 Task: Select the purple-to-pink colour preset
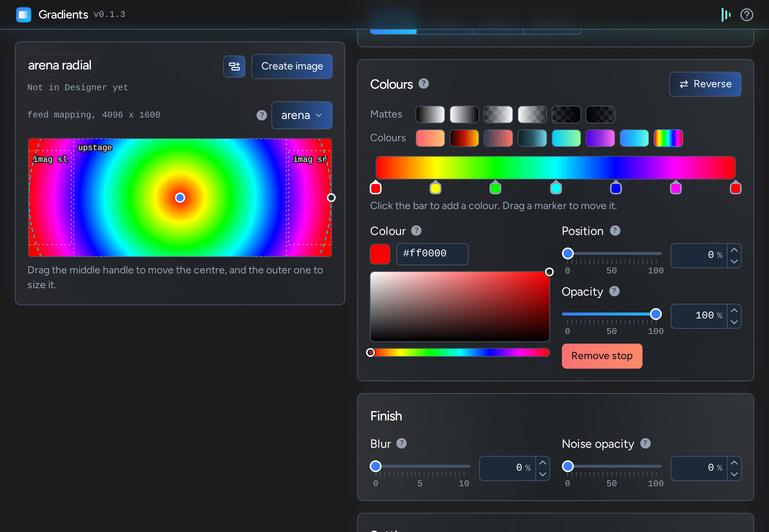point(600,138)
